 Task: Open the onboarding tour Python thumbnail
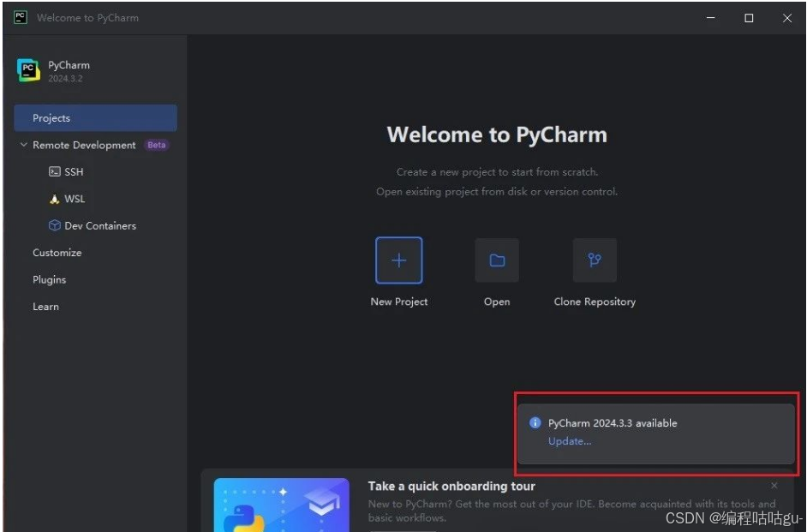(x=282, y=505)
